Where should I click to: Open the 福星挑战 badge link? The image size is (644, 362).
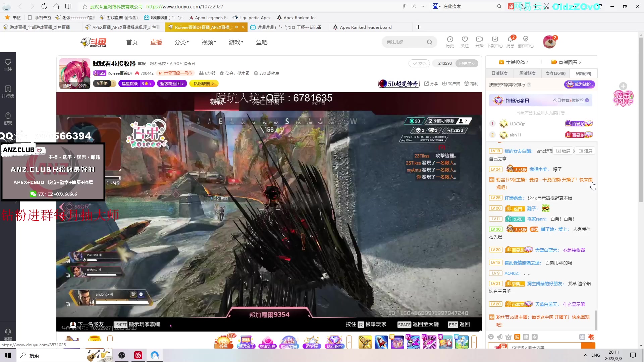(137, 83)
